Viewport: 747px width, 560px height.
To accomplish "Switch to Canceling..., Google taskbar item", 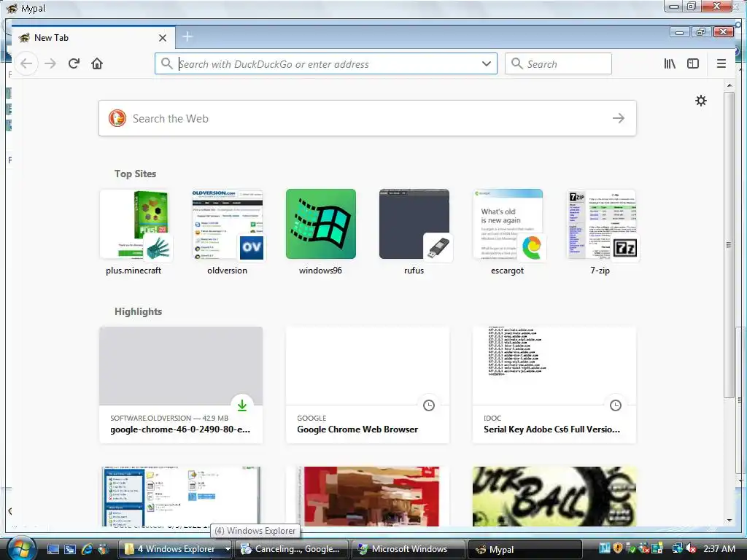I will 292,549.
